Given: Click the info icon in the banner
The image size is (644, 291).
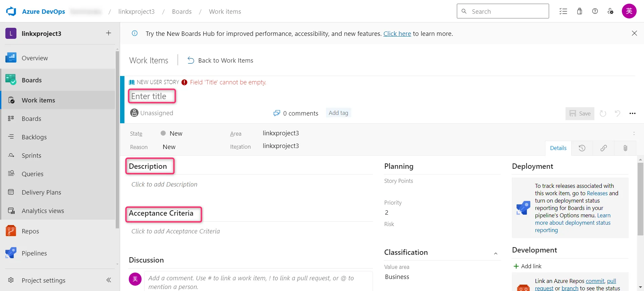Looking at the screenshot, I should (x=135, y=33).
